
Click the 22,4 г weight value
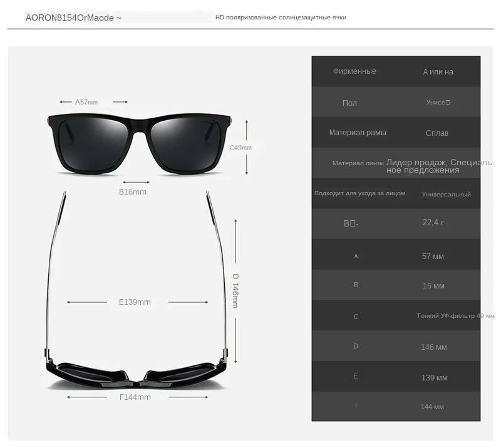[x=433, y=222]
